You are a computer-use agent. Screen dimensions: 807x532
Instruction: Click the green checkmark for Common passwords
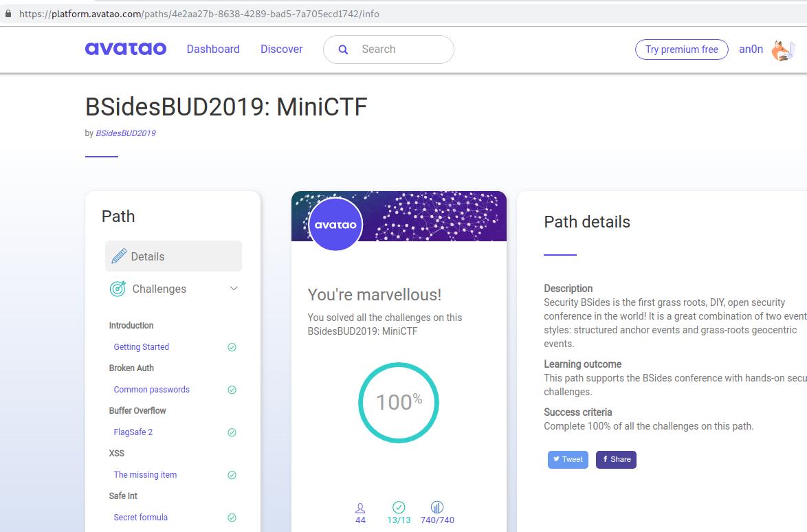click(x=232, y=390)
